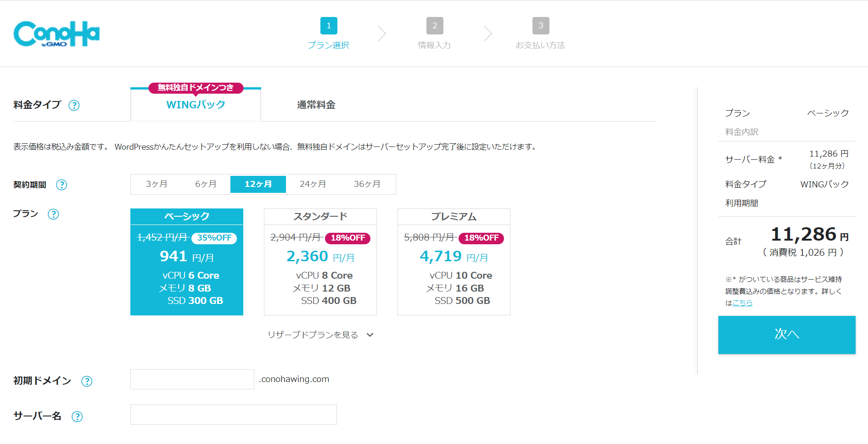
Task: Open help icon beside サーバー名
Action: tap(77, 416)
